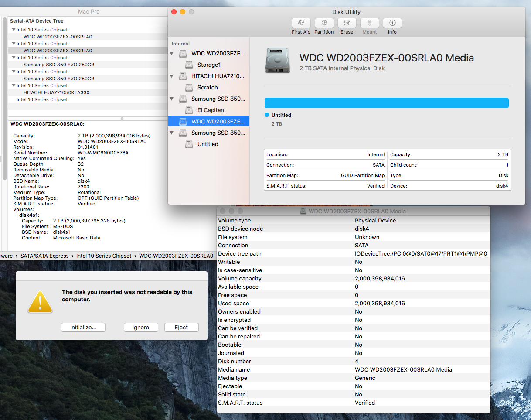Click the Storage1 volume icon in sidebar

click(x=189, y=65)
